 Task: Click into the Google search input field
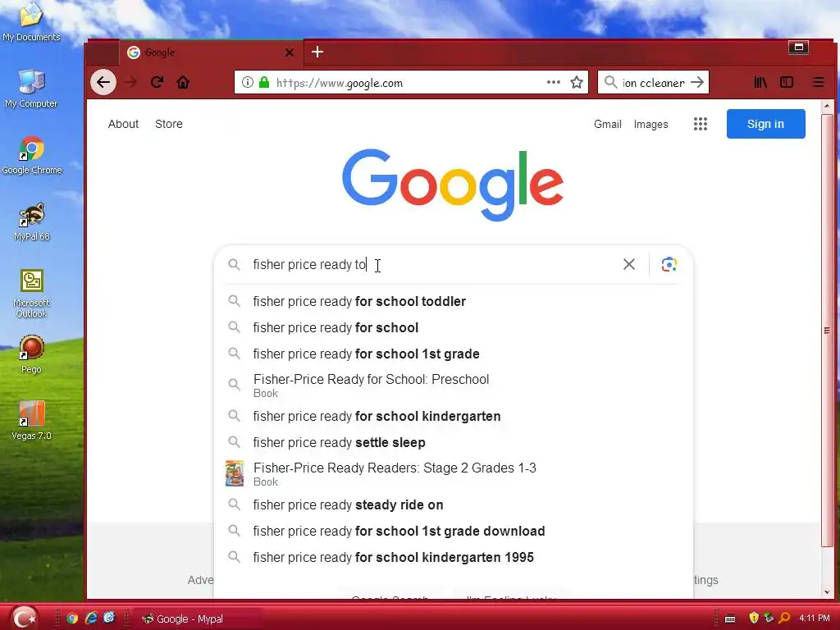click(x=434, y=265)
